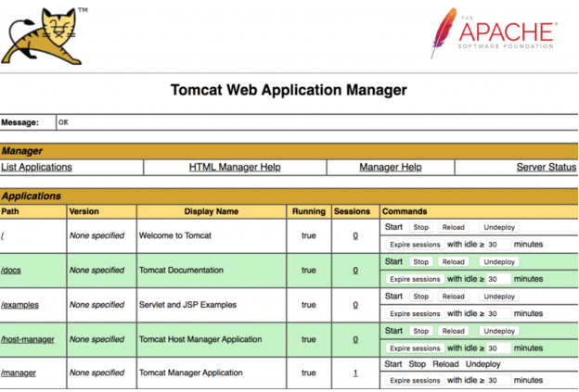Click disabled Reload text in /manager row
This screenshot has height=392, width=579.
[x=445, y=364]
